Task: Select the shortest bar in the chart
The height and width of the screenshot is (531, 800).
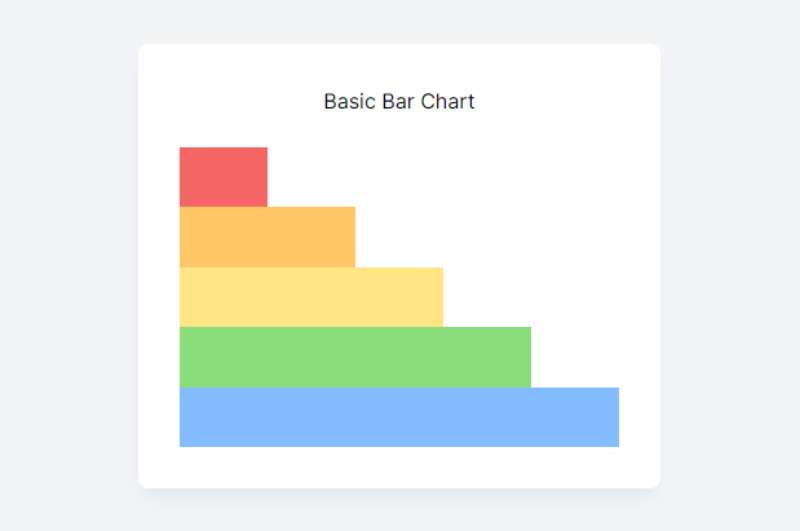Action: click(223, 177)
